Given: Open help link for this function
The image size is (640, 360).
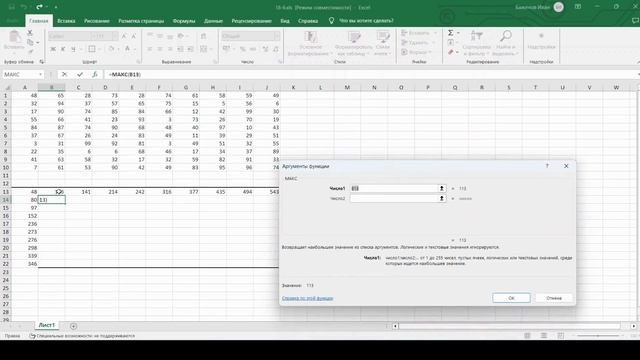Looking at the screenshot, I should (307, 298).
